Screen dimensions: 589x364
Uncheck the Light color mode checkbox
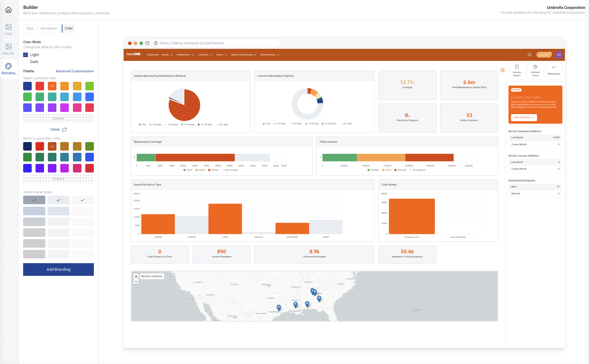(x=26, y=55)
